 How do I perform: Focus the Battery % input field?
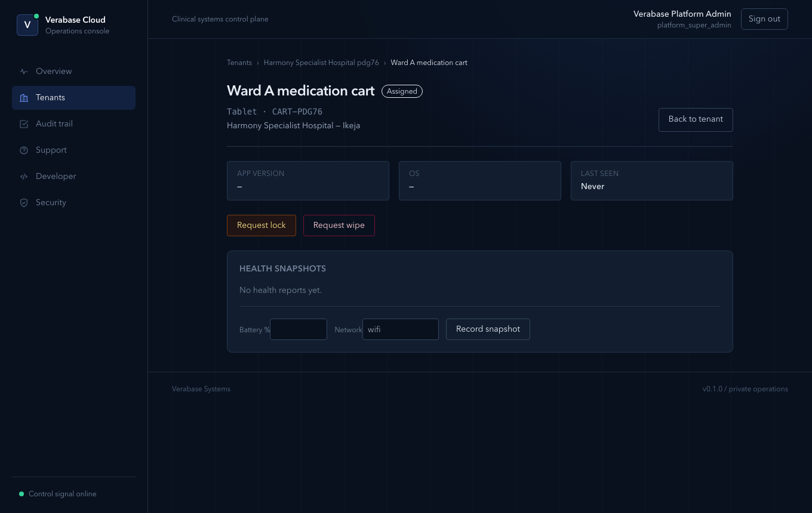tap(299, 329)
